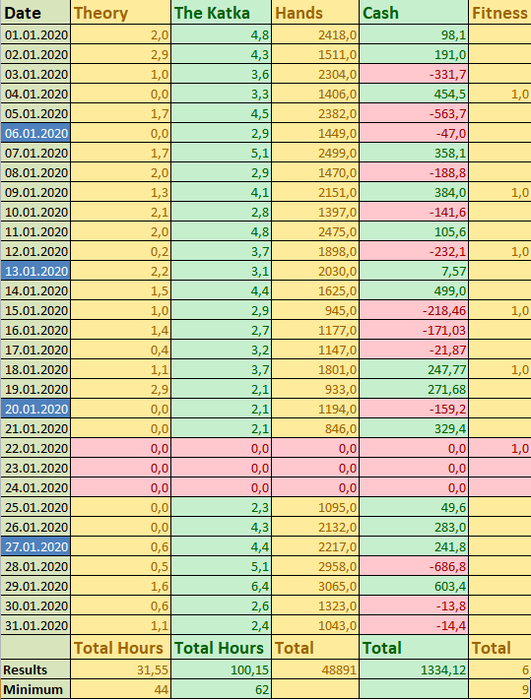Select Total Hours label under The Katka
531x700 pixels.
coord(221,648)
